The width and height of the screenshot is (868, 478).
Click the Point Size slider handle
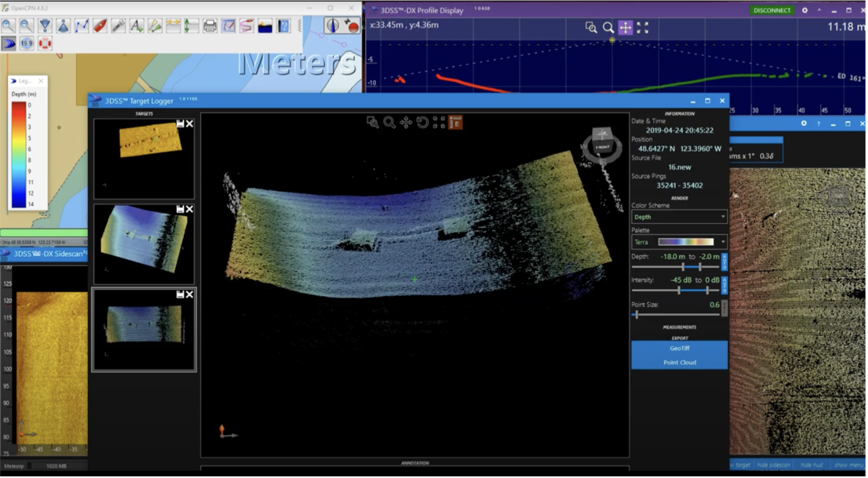(637, 315)
